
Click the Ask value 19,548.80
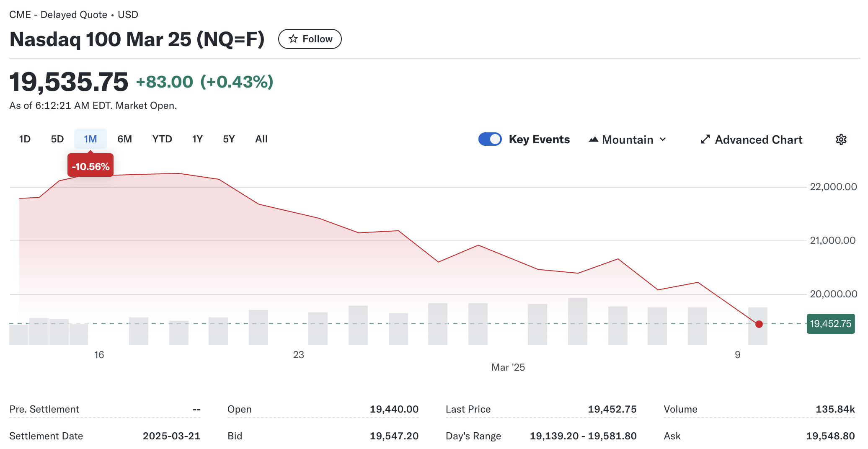tap(830, 436)
